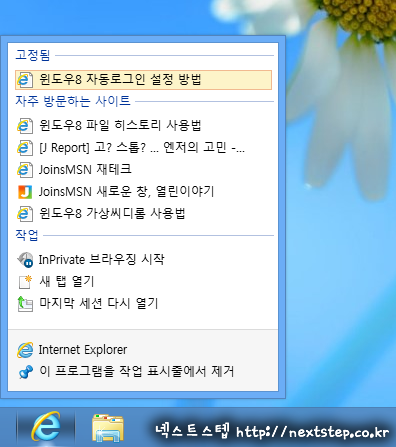Viewport: 396px width, 447px height.
Task: Open JoinsMSN 새로운 창, 열린이야기 entry
Action: pyautogui.click(x=143, y=192)
